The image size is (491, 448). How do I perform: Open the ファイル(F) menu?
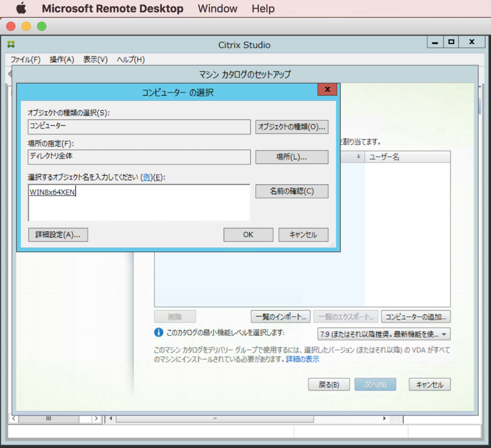[x=26, y=59]
